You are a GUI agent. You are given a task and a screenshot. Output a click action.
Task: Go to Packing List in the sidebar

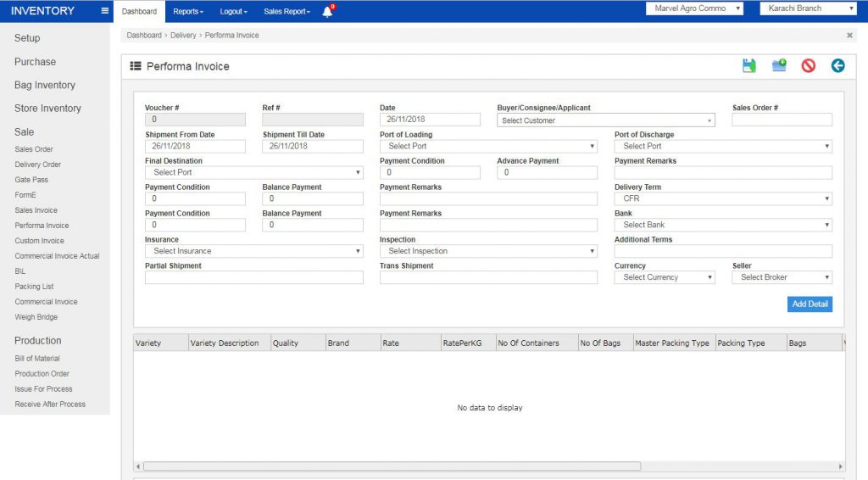click(34, 287)
